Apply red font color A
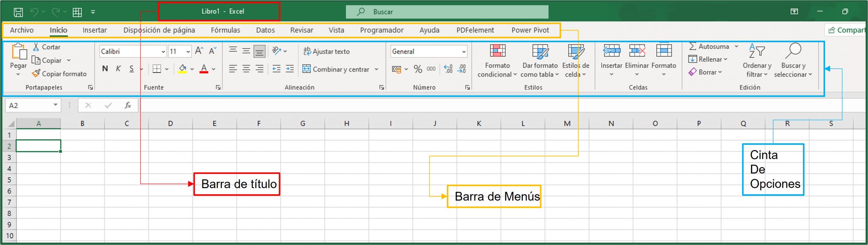 click(x=204, y=69)
